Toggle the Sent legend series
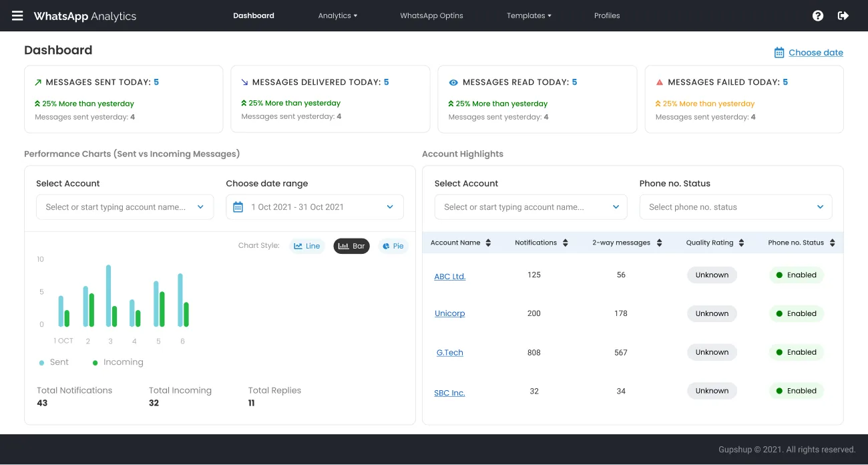 point(54,362)
